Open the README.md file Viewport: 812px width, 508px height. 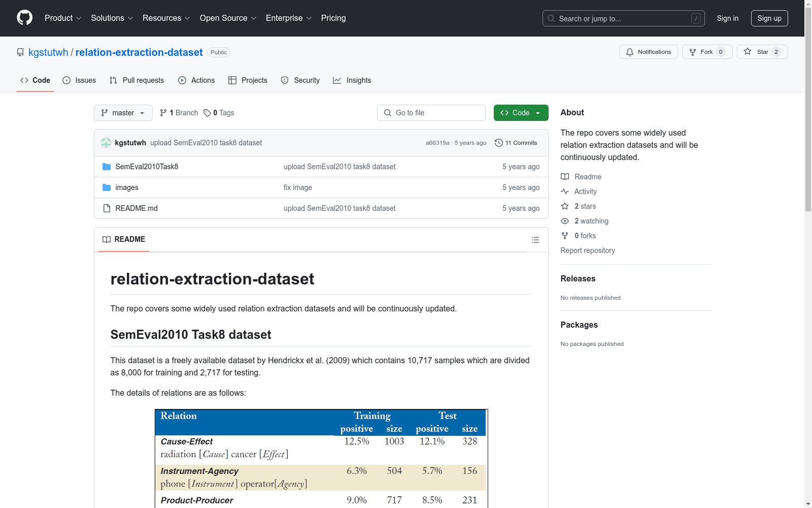[137, 208]
